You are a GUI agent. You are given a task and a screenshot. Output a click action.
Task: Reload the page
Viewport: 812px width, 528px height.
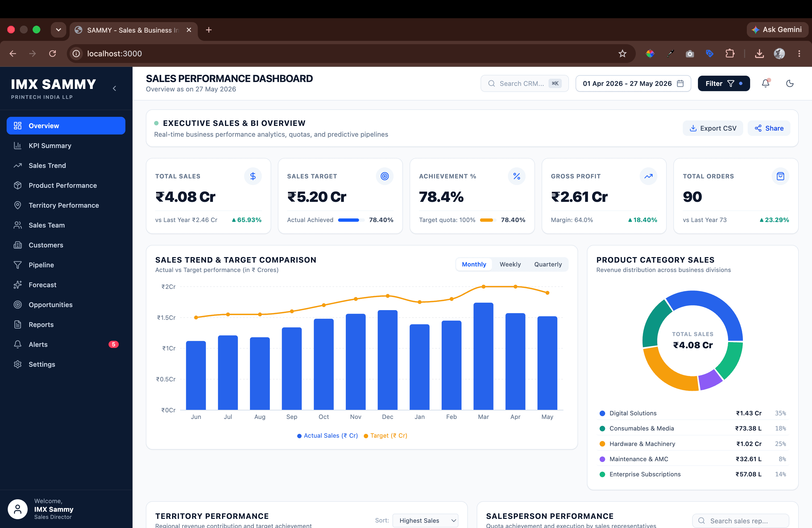52,54
